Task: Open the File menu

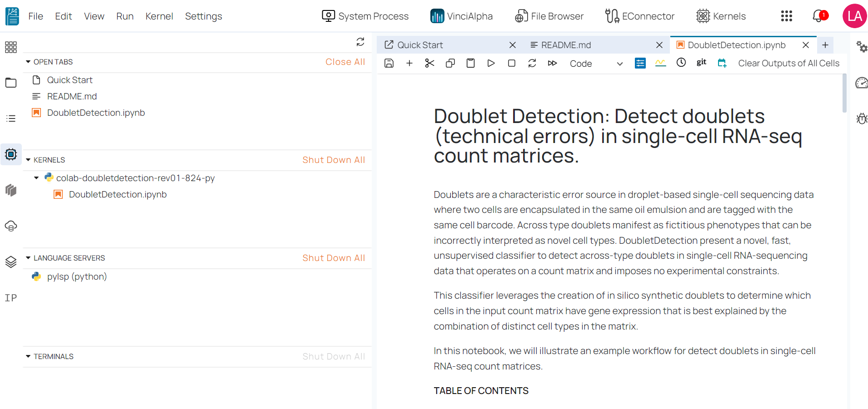Action: tap(35, 16)
